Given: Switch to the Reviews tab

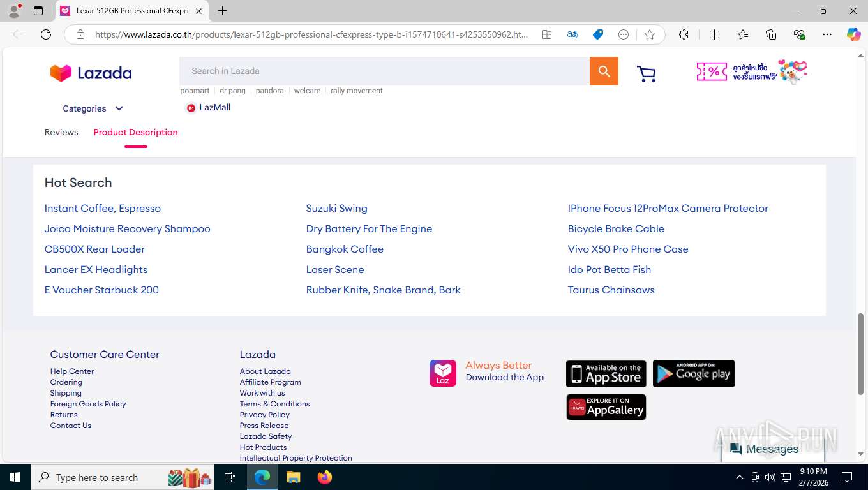Looking at the screenshot, I should pos(61,132).
